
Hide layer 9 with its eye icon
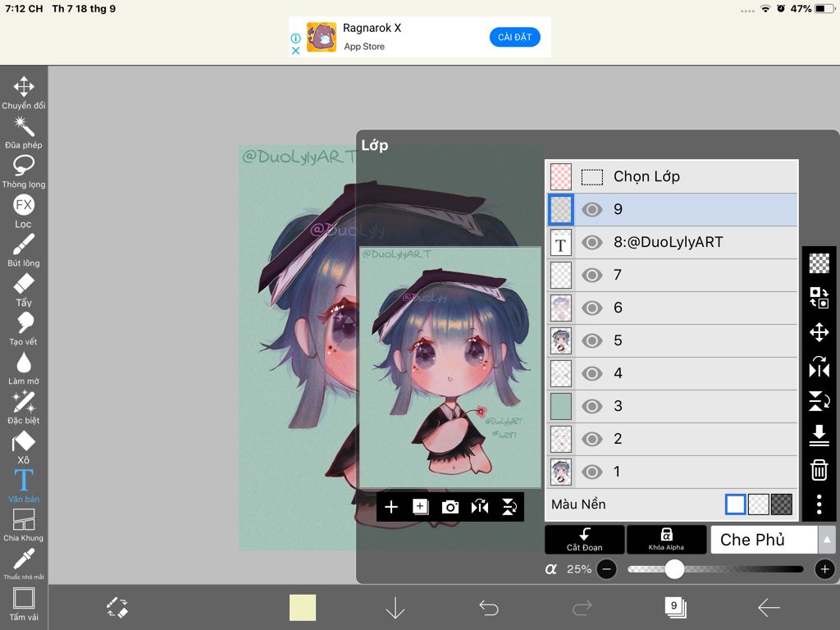click(x=592, y=209)
